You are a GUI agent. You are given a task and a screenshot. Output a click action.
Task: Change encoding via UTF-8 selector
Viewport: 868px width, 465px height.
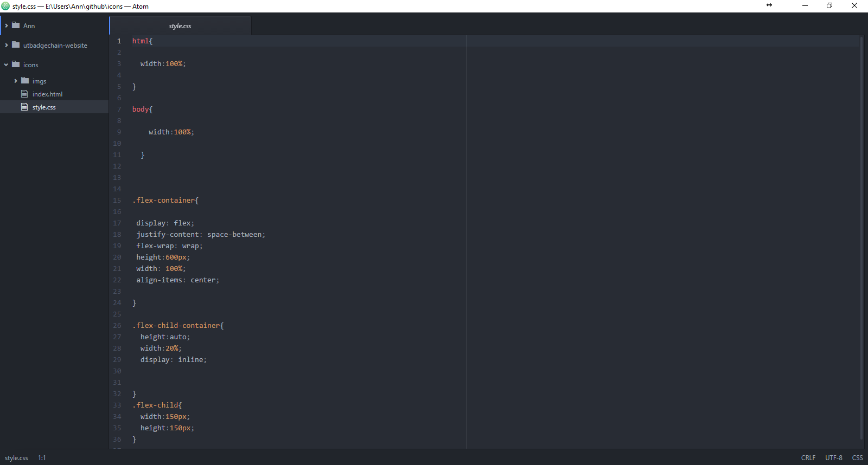pos(834,458)
